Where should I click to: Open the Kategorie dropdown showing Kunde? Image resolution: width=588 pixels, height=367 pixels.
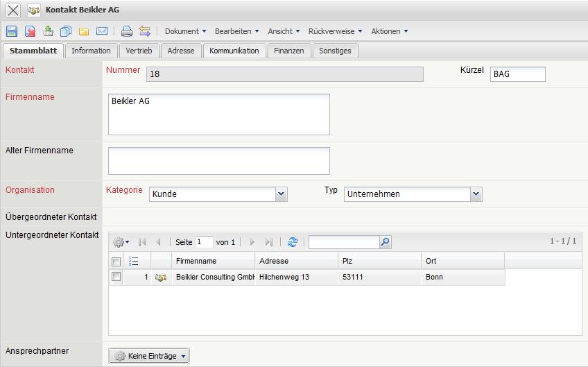tap(218, 194)
